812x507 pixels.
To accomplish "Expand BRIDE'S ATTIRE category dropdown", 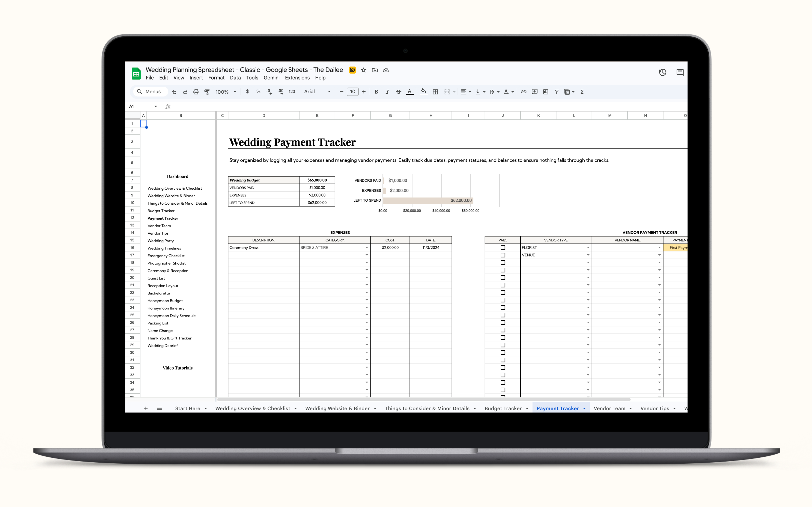I will coord(367,247).
